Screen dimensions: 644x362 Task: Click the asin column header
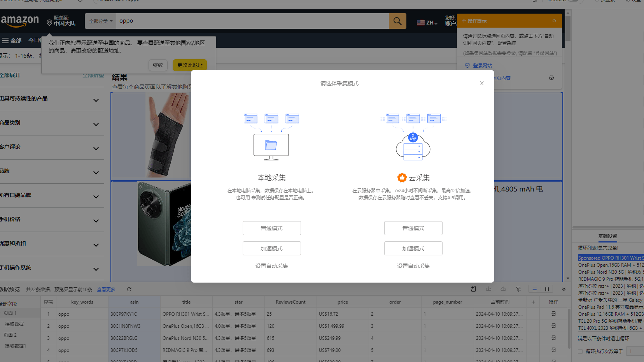(134, 302)
